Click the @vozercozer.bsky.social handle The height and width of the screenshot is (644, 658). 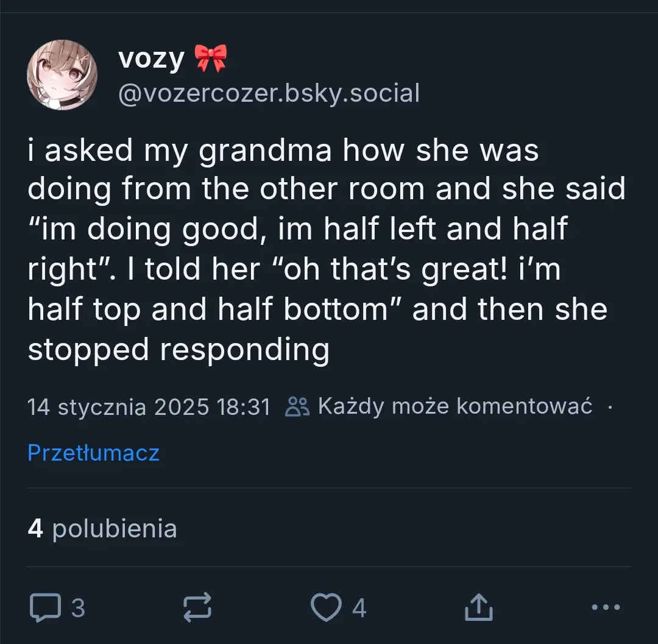click(269, 94)
